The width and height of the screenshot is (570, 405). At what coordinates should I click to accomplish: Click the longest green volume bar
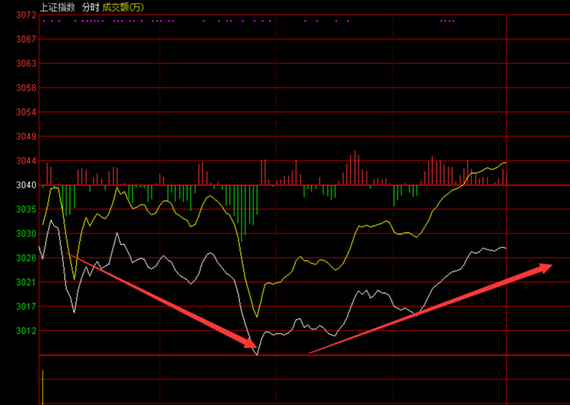tap(241, 213)
